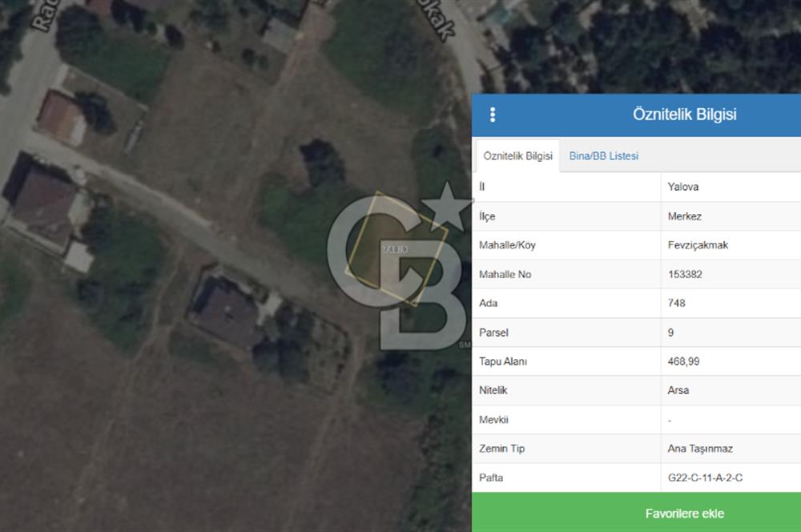Click the Mevkii row label
801x532 pixels.
493,420
